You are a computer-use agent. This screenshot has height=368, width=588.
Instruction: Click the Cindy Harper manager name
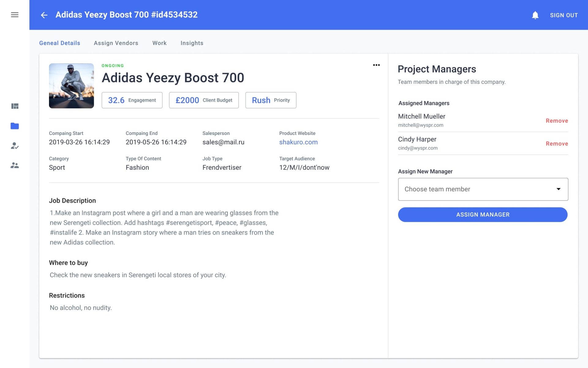click(x=417, y=139)
